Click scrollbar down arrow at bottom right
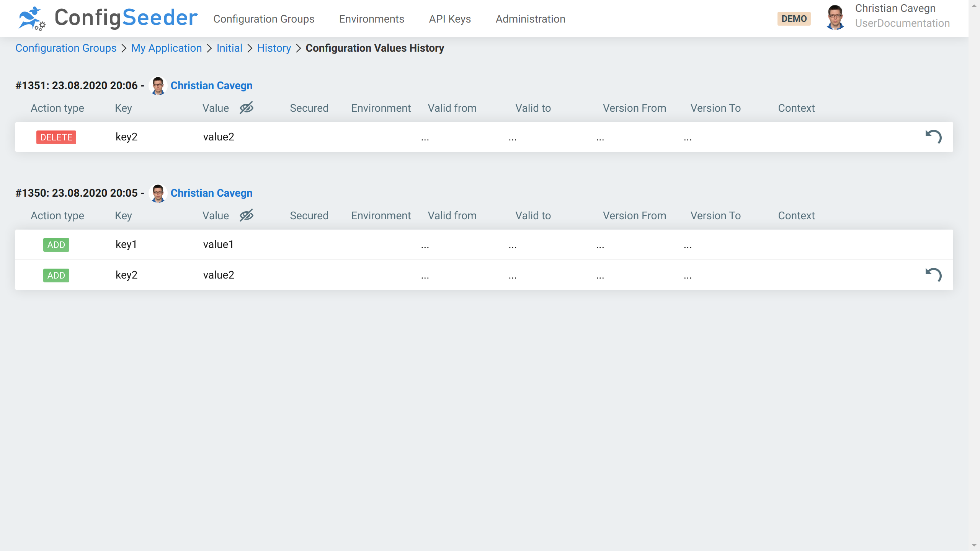This screenshot has width=980, height=551. coord(974,545)
